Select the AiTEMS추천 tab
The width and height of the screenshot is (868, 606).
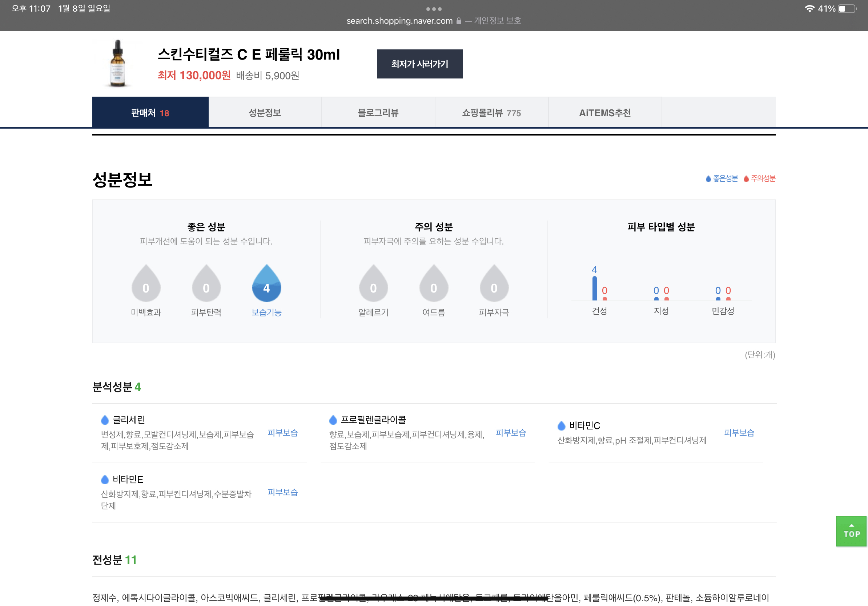pyautogui.click(x=604, y=113)
